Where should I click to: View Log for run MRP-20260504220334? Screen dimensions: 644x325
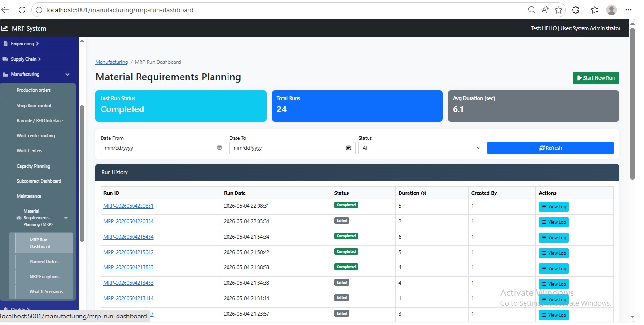tap(553, 222)
